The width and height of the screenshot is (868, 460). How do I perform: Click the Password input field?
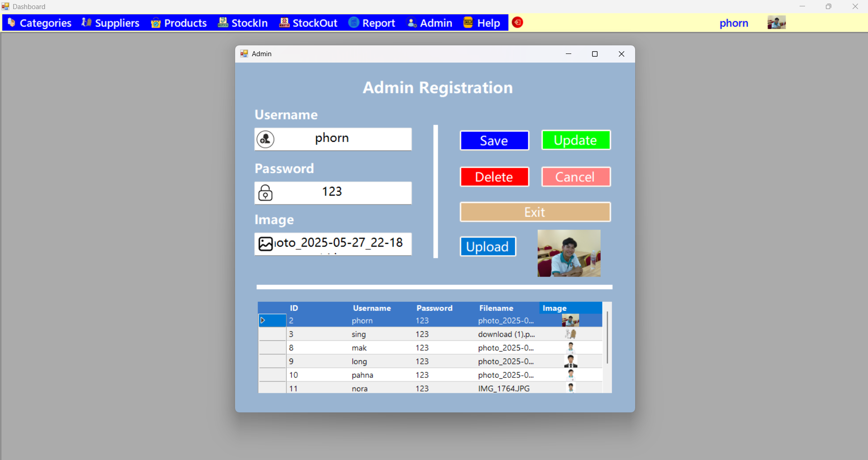[333, 193]
